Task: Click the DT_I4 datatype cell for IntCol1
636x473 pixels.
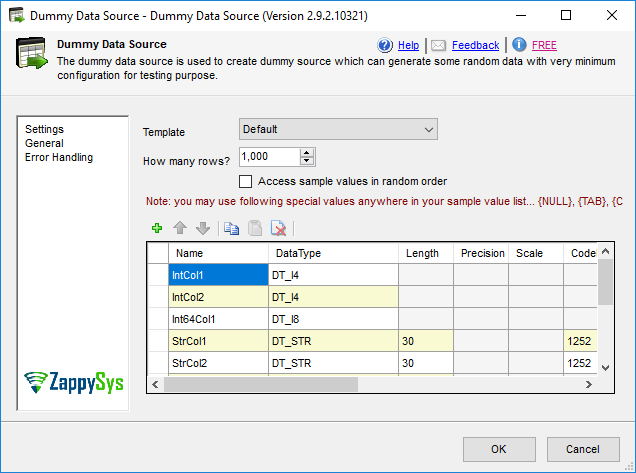Action: point(333,275)
